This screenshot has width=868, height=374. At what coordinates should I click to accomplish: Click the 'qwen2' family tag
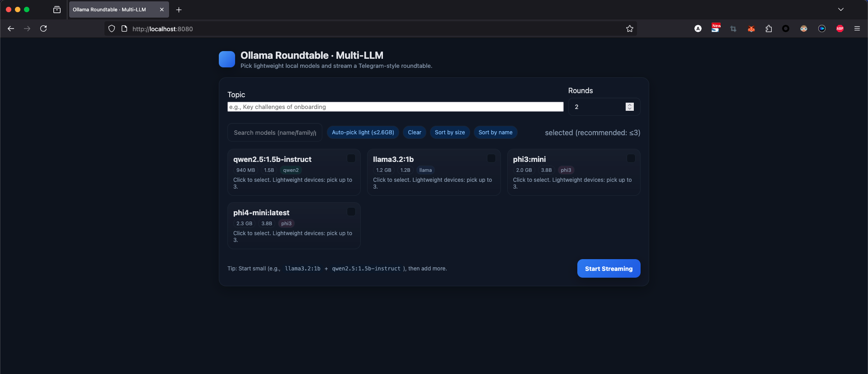pyautogui.click(x=291, y=170)
